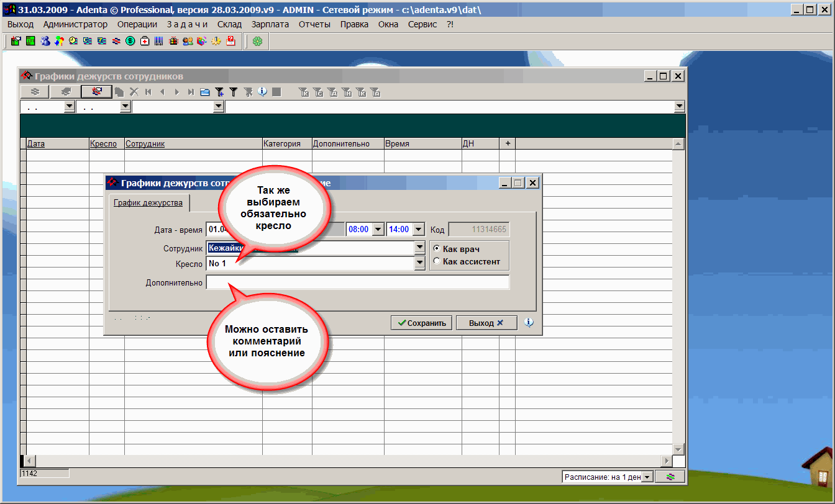Click the green flower icon in toolbar
Screen dimensions: 835x504
point(257,42)
